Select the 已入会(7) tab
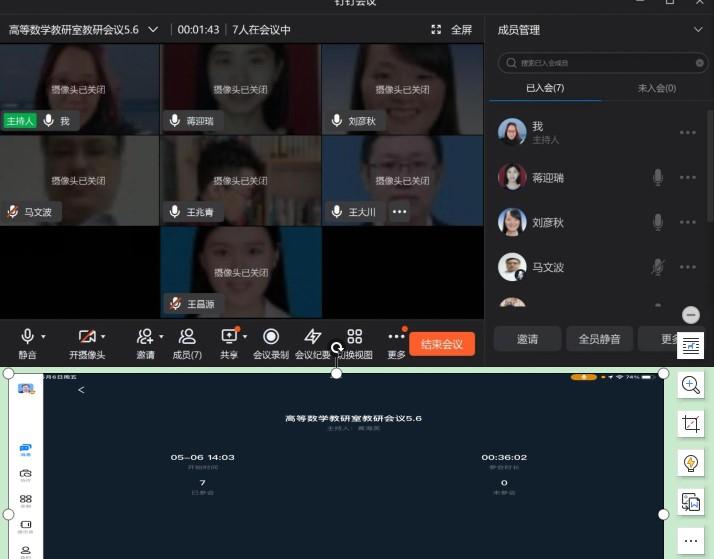Screen dimensions: 714x559 pyautogui.click(x=545, y=88)
